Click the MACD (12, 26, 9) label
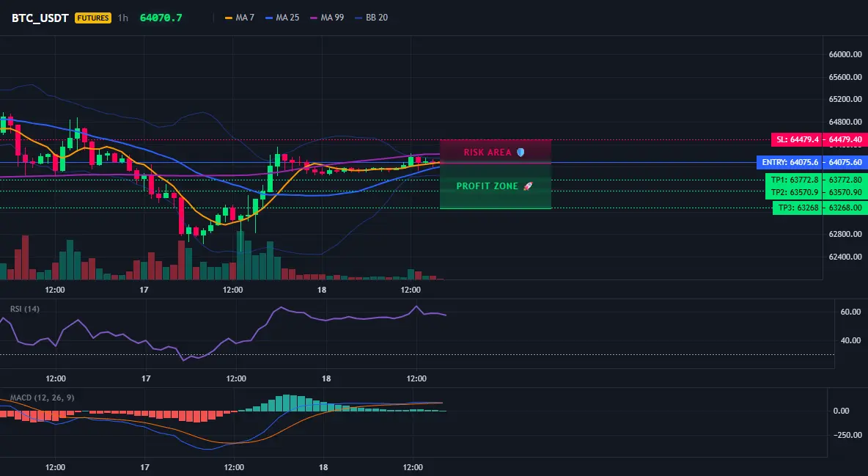The image size is (868, 476). click(x=42, y=398)
